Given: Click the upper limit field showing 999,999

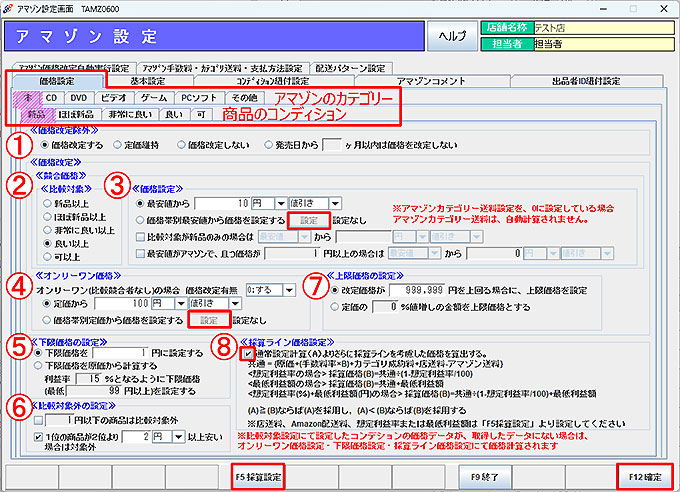Looking at the screenshot, I should pos(417,290).
